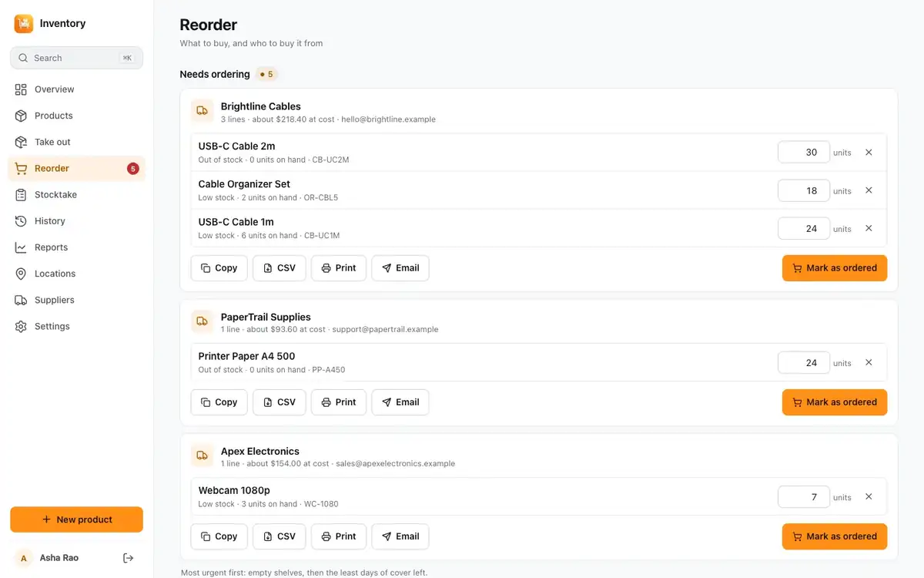Click the Cable Organizer Set quantity field
The height and width of the screenshot is (578, 924).
coord(804,190)
